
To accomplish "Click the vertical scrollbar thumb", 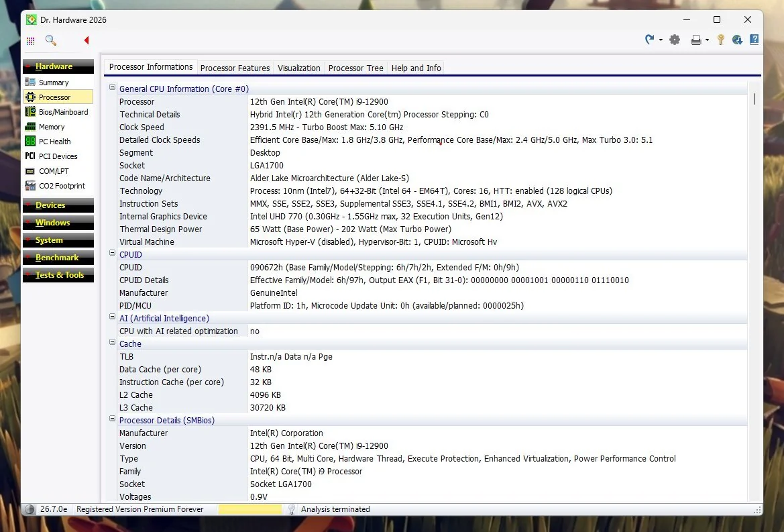I will click(754, 99).
